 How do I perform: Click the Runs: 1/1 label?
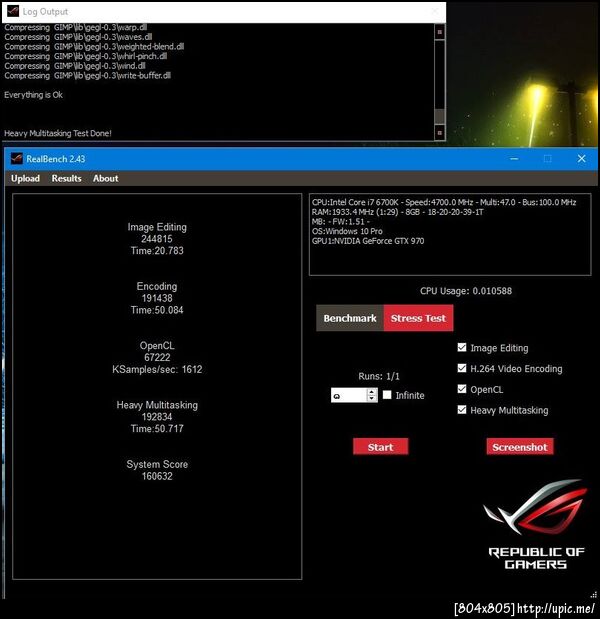click(x=379, y=376)
